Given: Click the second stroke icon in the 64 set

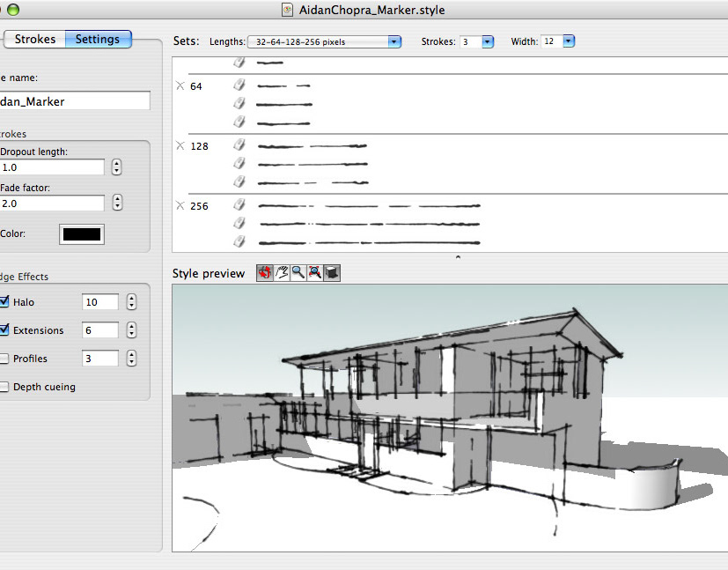Looking at the screenshot, I should (x=239, y=103).
